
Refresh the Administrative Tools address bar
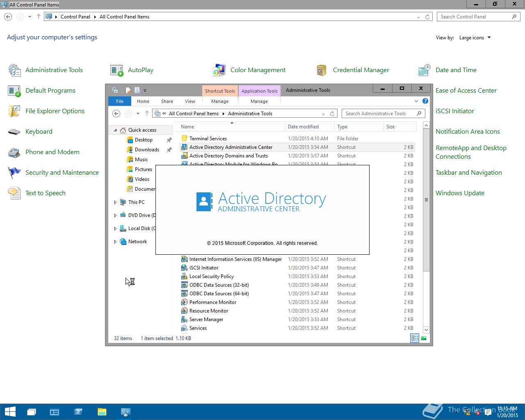(x=332, y=114)
